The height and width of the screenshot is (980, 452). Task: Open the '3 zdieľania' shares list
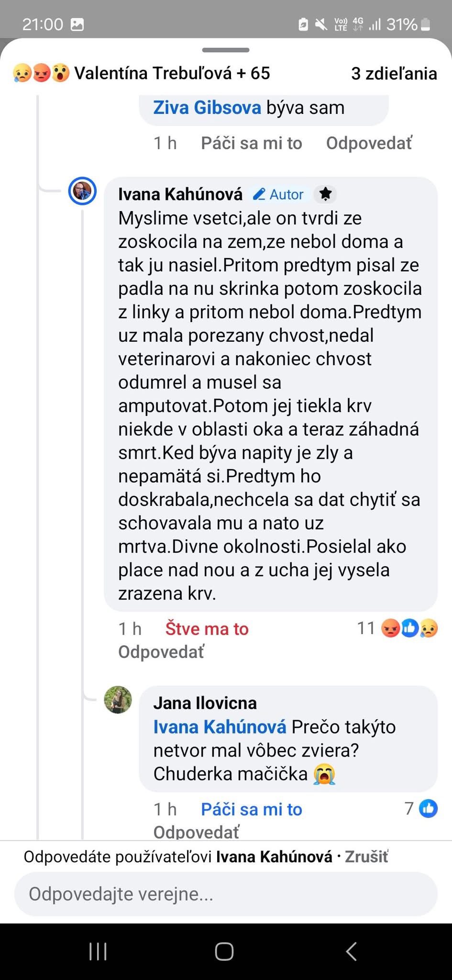pyautogui.click(x=394, y=74)
